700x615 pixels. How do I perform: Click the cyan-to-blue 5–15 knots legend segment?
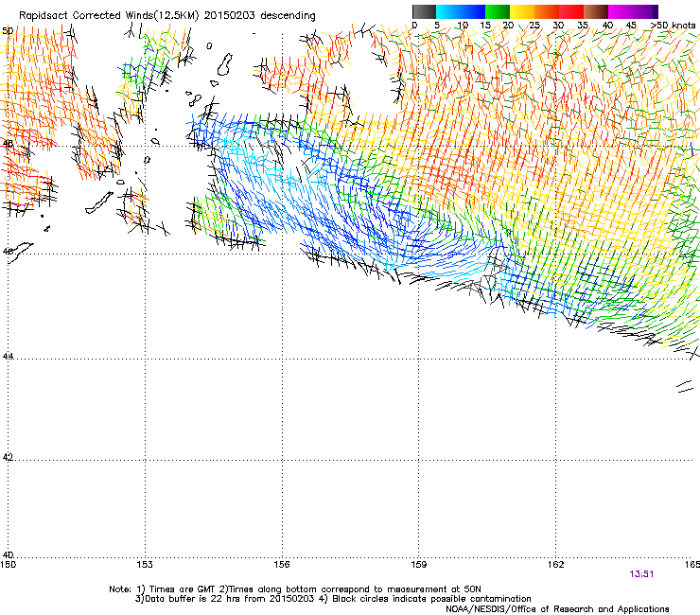[461, 11]
